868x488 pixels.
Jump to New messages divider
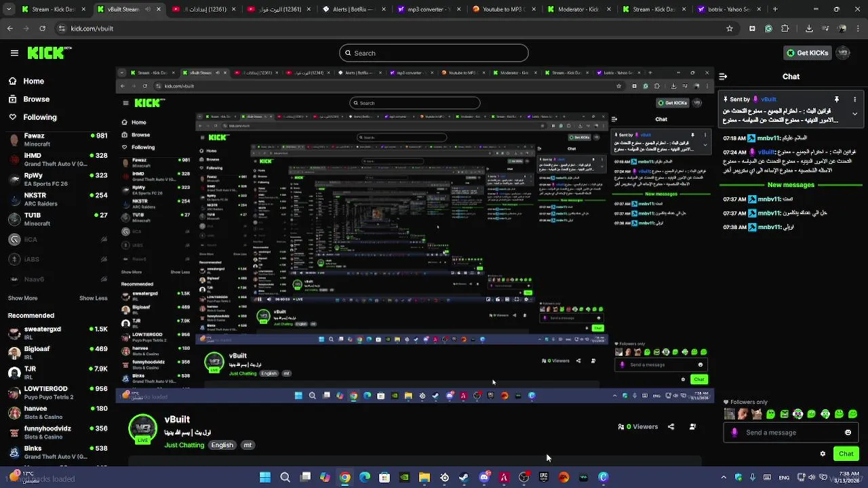(791, 185)
